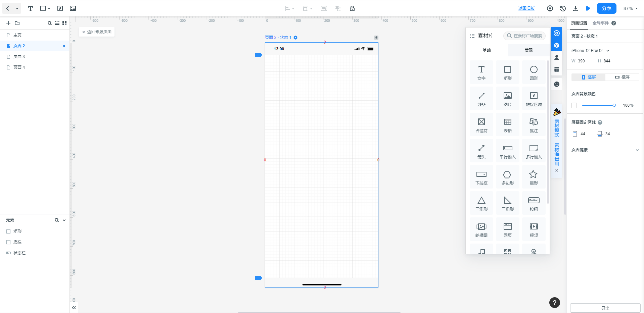
Task: Click the download icon in top bar
Action: coord(576,8)
